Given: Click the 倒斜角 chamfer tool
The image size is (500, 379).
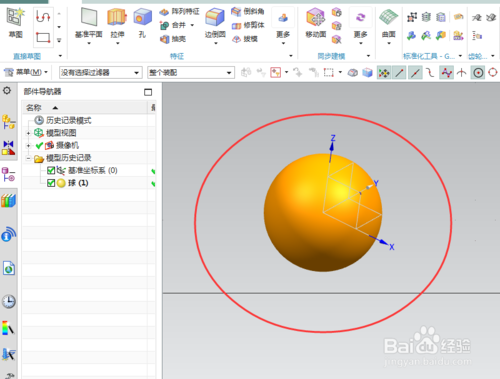Looking at the screenshot, I should [x=248, y=11].
